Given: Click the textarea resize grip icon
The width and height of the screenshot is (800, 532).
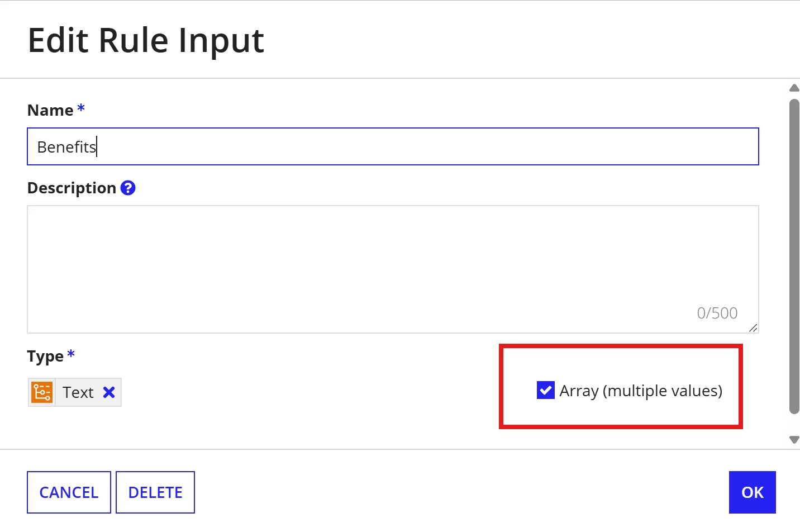Looking at the screenshot, I should tap(753, 328).
